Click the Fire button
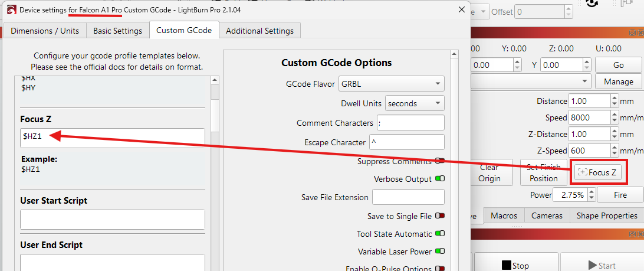644x271 pixels. tap(620, 195)
